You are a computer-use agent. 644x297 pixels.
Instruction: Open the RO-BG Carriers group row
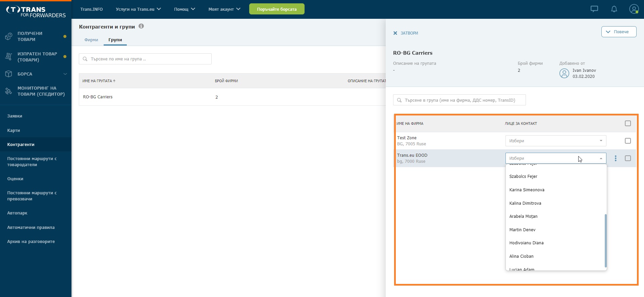tap(232, 97)
